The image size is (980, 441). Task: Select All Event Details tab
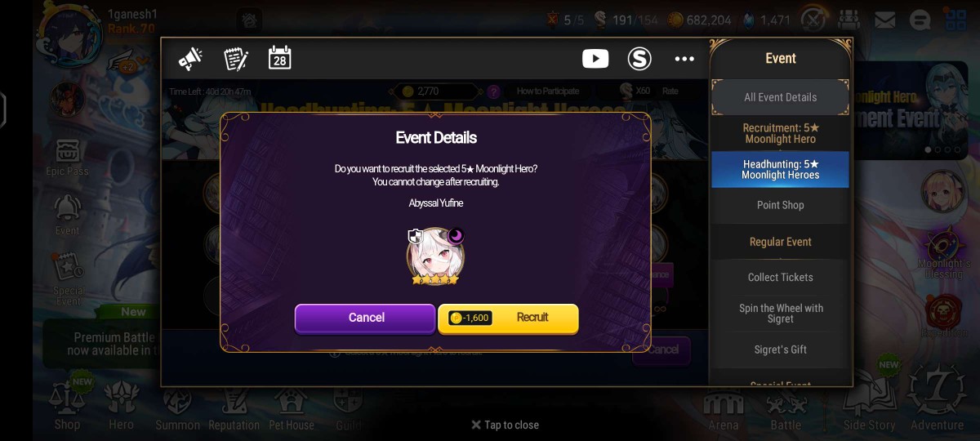point(780,97)
